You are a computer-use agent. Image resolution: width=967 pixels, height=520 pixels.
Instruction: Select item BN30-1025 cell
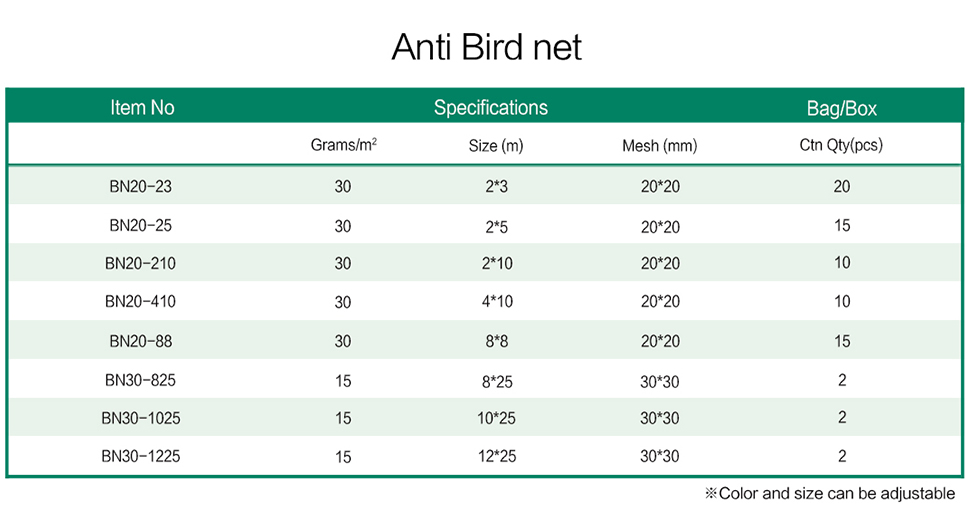[141, 418]
